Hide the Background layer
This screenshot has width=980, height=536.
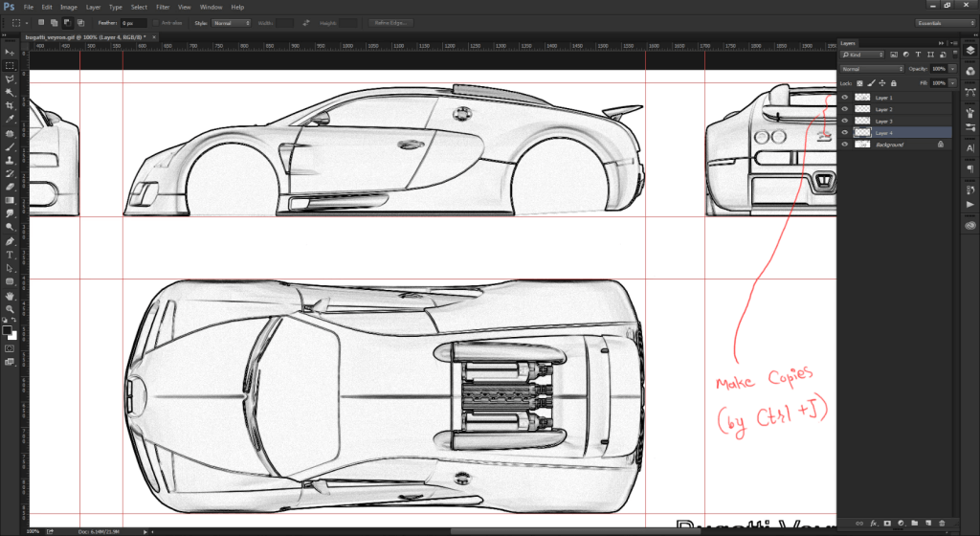pos(845,145)
